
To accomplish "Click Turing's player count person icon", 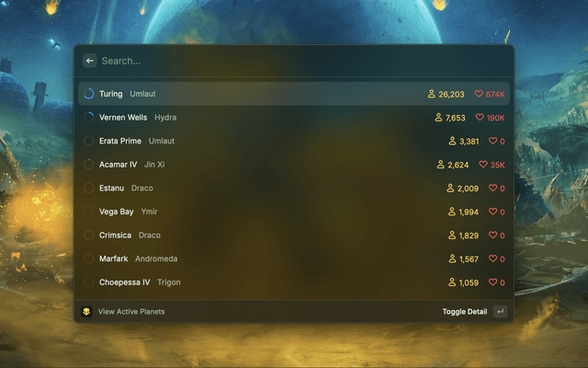I will click(432, 94).
